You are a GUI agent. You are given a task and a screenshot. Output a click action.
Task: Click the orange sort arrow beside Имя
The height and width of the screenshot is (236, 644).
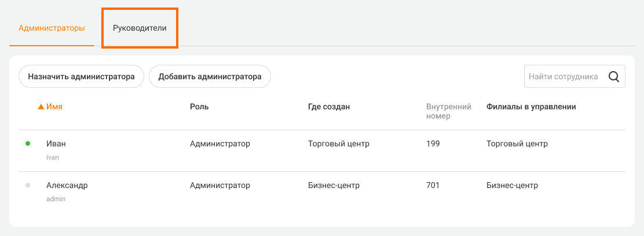click(41, 107)
